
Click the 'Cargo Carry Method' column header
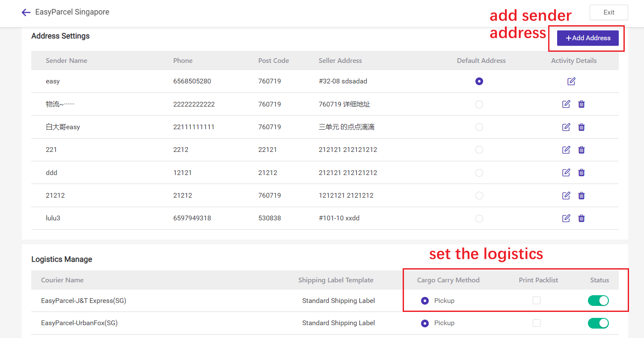tap(448, 280)
